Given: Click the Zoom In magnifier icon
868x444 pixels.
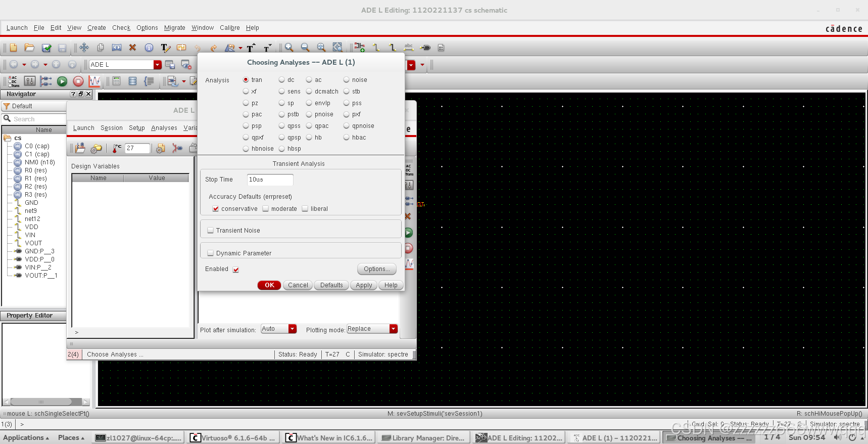Looking at the screenshot, I should (x=289, y=48).
